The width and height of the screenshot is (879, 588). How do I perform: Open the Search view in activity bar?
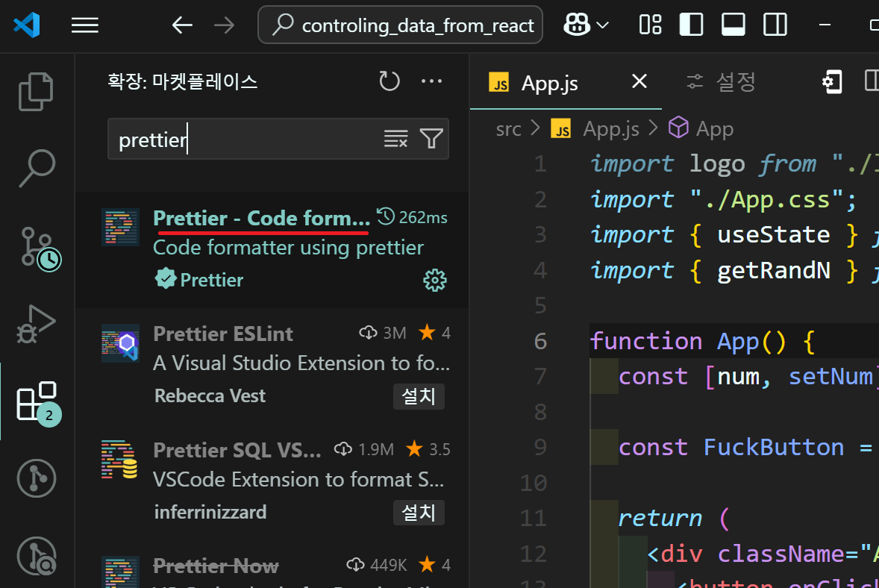coord(37,168)
